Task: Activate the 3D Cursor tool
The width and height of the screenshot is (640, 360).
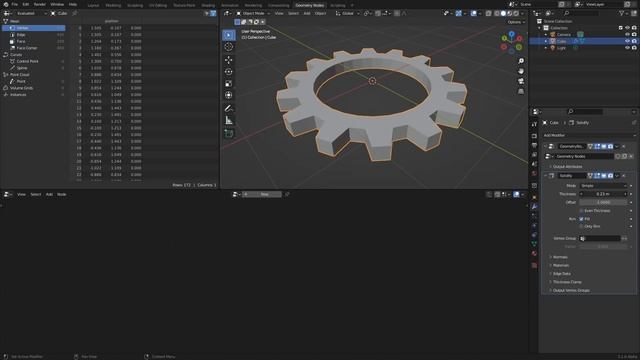Action: 229,47
